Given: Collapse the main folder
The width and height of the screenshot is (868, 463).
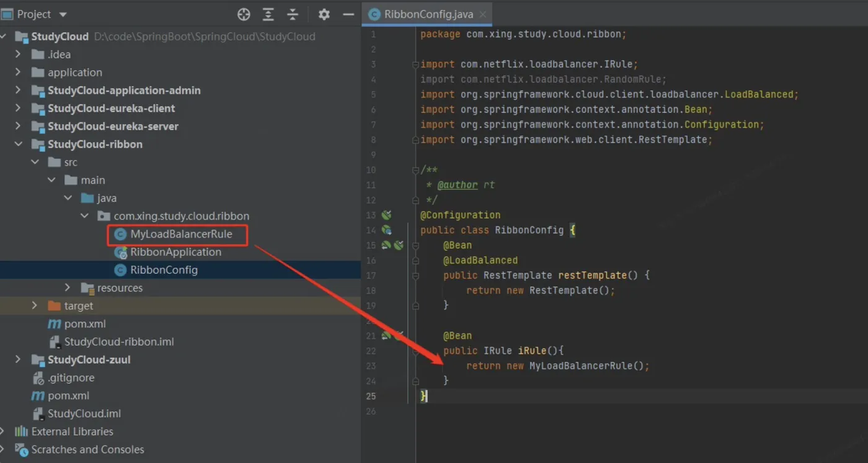Looking at the screenshot, I should click(51, 181).
